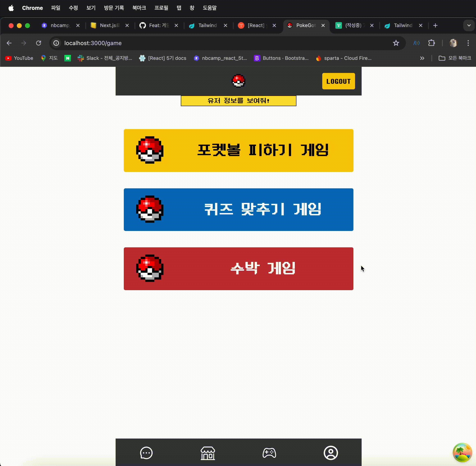Open the shop icon in bottom navigation
The height and width of the screenshot is (466, 476).
click(208, 453)
